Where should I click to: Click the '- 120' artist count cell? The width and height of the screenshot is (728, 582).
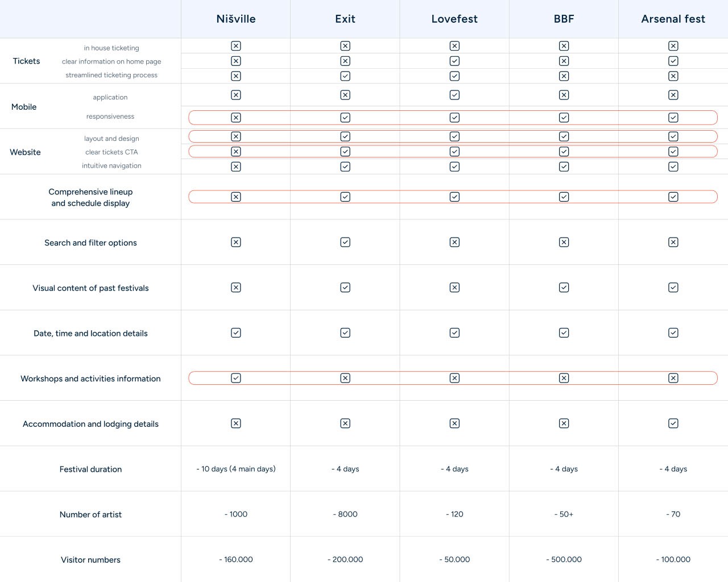click(454, 514)
